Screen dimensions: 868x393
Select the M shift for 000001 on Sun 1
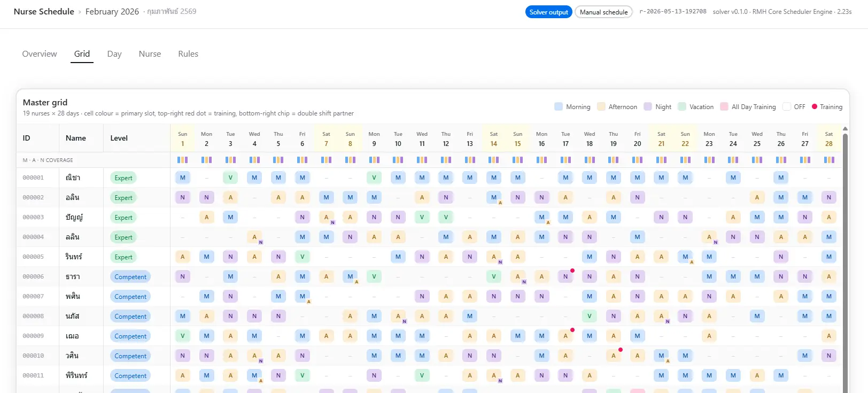(183, 178)
